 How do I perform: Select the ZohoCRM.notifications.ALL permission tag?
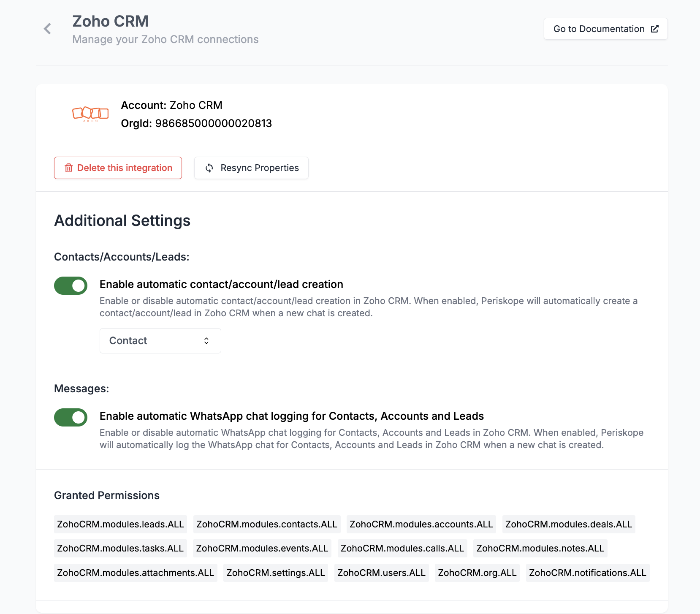pyautogui.click(x=587, y=573)
